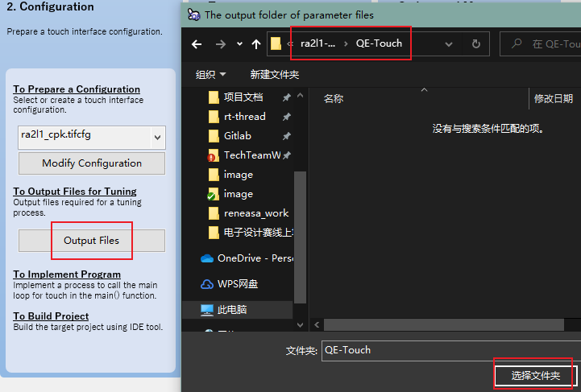Go up one folder level
This screenshot has width=581, height=392.
[x=256, y=44]
